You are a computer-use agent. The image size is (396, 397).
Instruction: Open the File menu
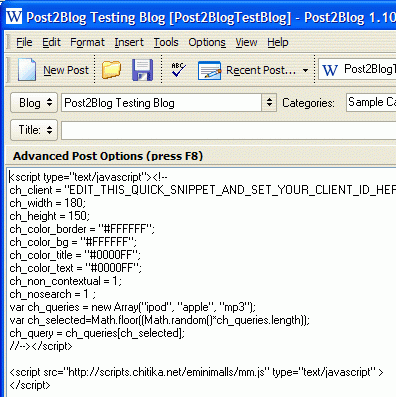(x=24, y=42)
